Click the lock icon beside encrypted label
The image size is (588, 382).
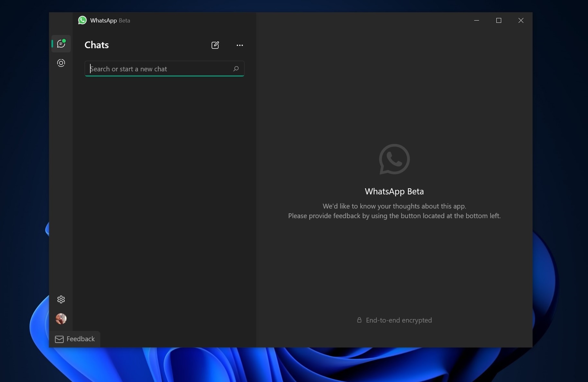(359, 320)
